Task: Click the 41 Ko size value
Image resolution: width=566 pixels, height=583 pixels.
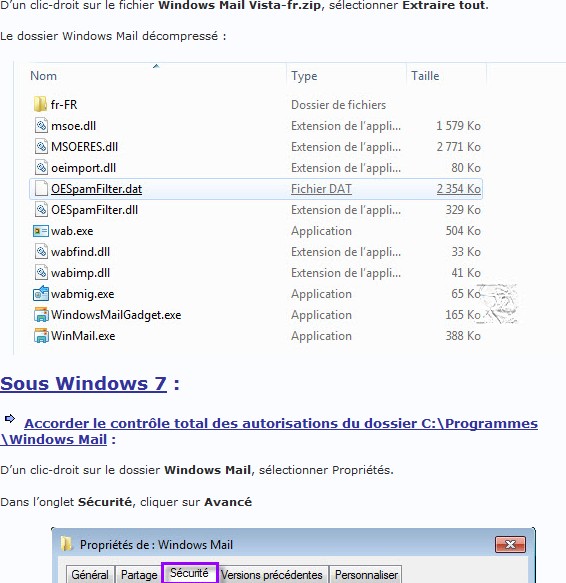Action: coord(466,273)
